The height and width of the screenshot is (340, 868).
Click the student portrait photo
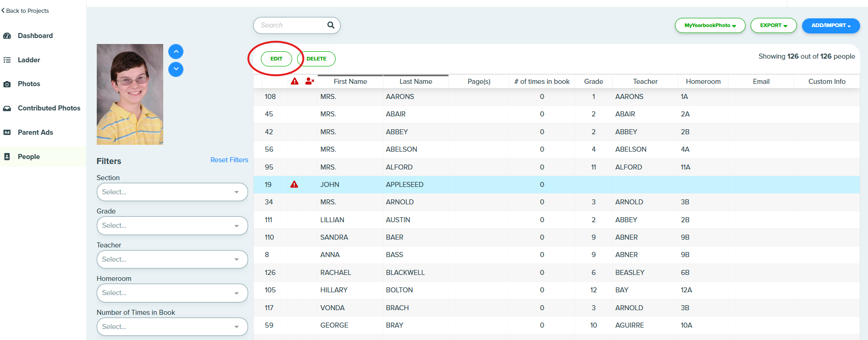point(130,94)
